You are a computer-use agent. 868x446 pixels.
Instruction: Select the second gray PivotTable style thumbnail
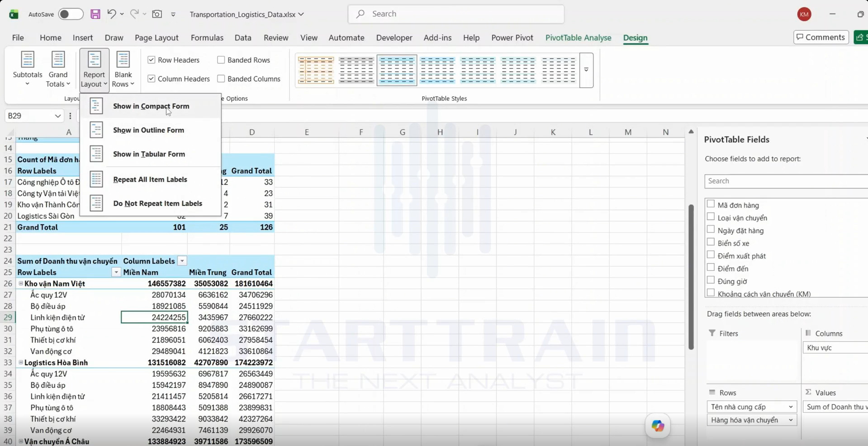point(356,70)
